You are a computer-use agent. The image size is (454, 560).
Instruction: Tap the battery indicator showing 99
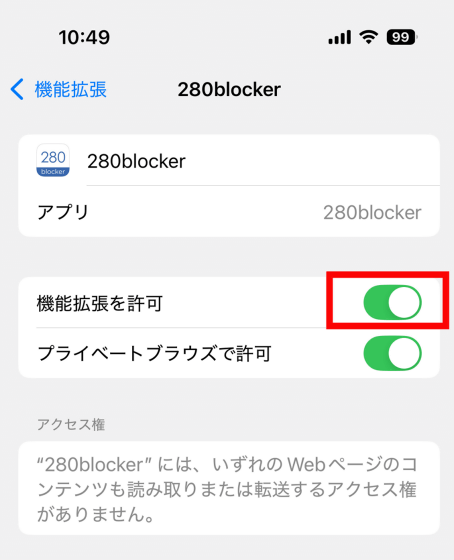pyautogui.click(x=402, y=37)
